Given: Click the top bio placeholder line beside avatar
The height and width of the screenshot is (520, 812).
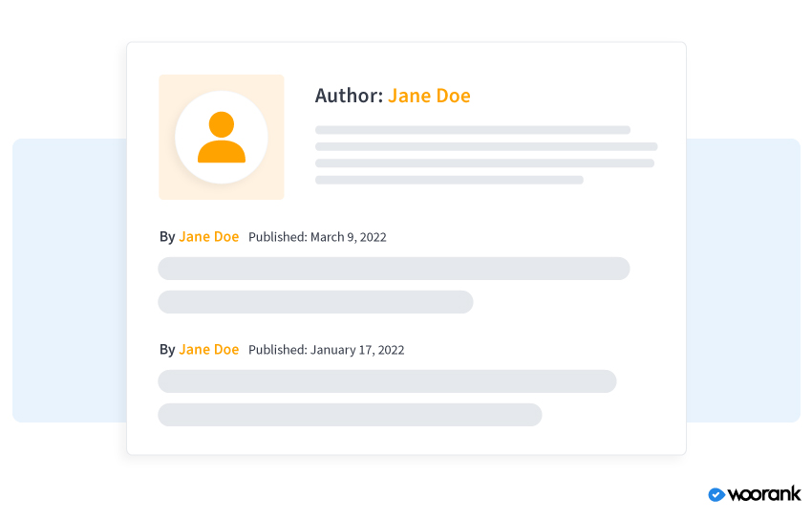Looking at the screenshot, I should coord(473,130).
